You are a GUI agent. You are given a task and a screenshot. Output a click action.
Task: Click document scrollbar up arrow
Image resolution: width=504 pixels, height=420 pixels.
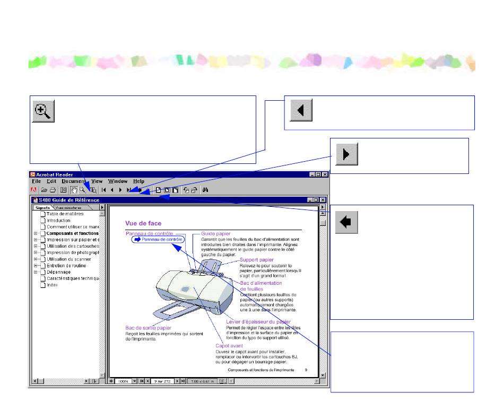323,213
